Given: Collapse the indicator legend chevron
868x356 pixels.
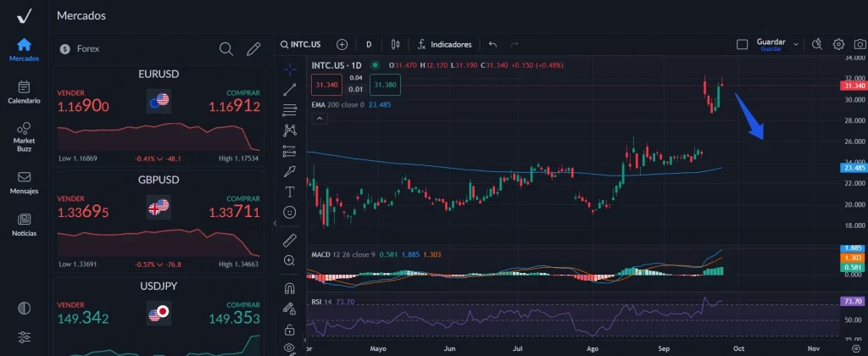Looking at the screenshot, I should 319,120.
